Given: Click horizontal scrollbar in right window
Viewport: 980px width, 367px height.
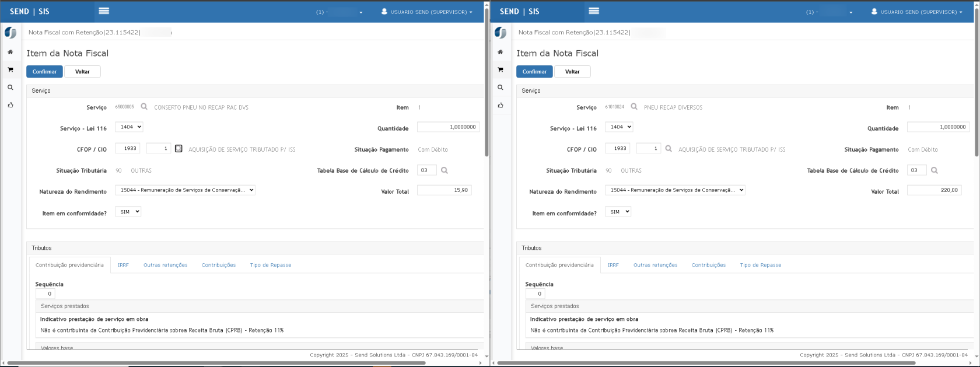Looking at the screenshot, I should [706, 363].
